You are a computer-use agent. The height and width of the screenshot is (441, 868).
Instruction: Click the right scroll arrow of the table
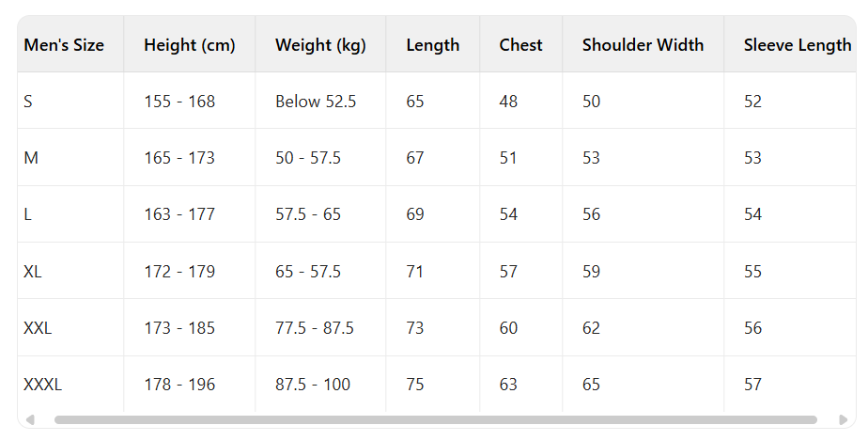(843, 419)
